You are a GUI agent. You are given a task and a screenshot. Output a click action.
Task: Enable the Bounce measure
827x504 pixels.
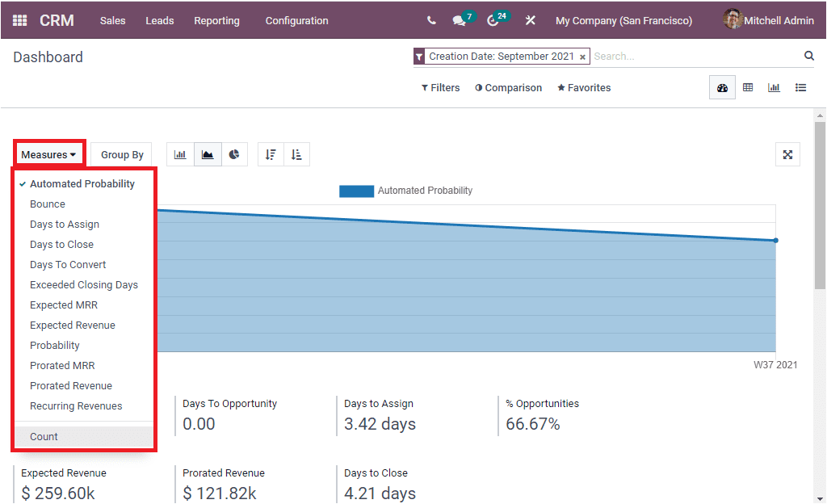(x=47, y=204)
